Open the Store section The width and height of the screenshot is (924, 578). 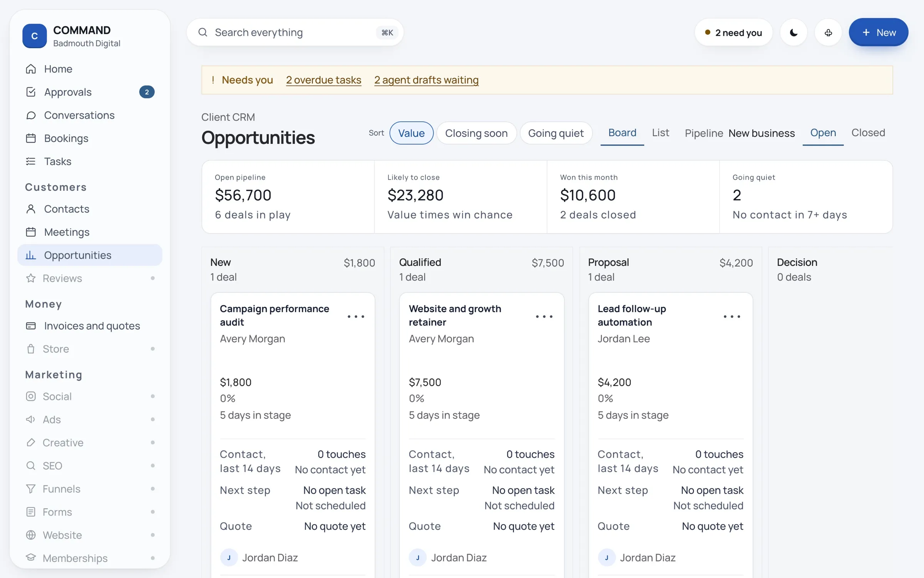(90, 349)
